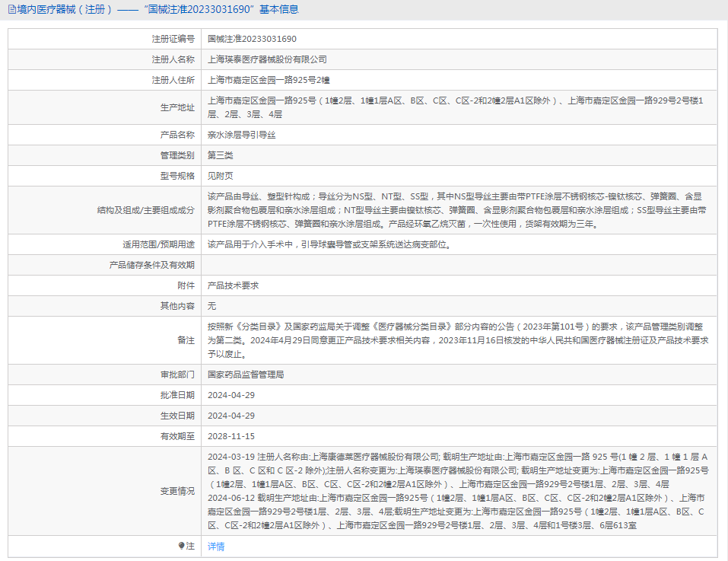This screenshot has width=728, height=561.
Task: Open the 详情 link in the 注 row
Action: [216, 546]
